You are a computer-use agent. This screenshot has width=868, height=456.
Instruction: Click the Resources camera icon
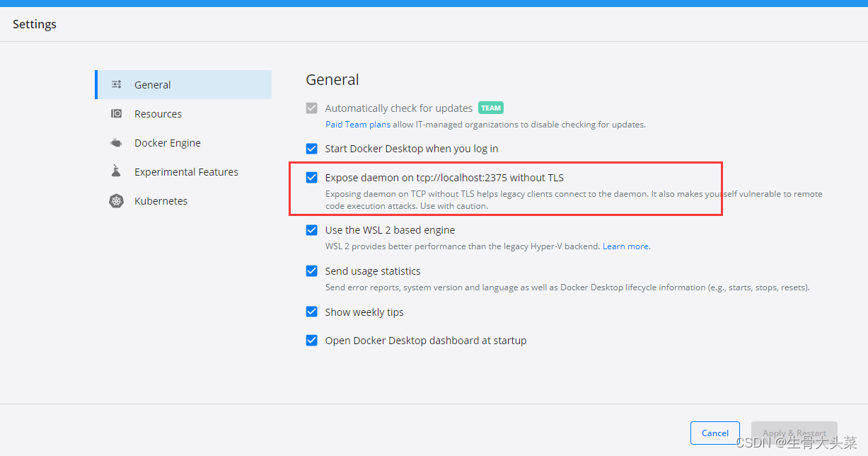[117, 114]
